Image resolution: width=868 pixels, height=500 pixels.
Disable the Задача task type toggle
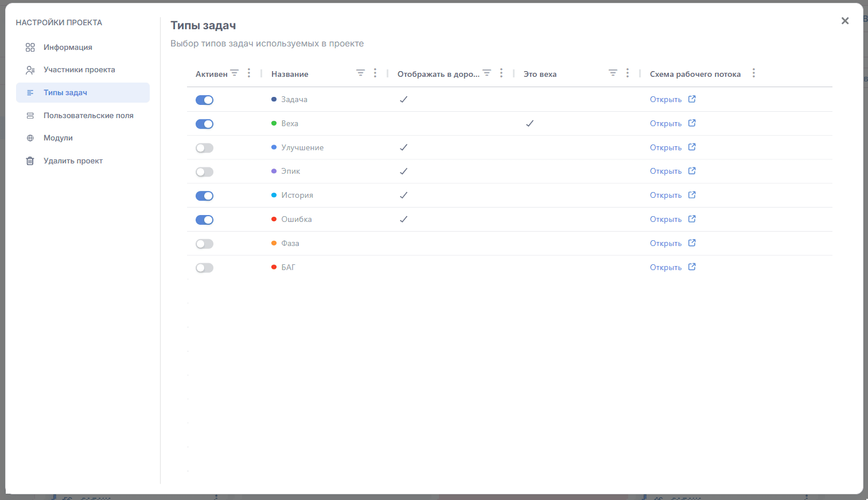pyautogui.click(x=204, y=100)
